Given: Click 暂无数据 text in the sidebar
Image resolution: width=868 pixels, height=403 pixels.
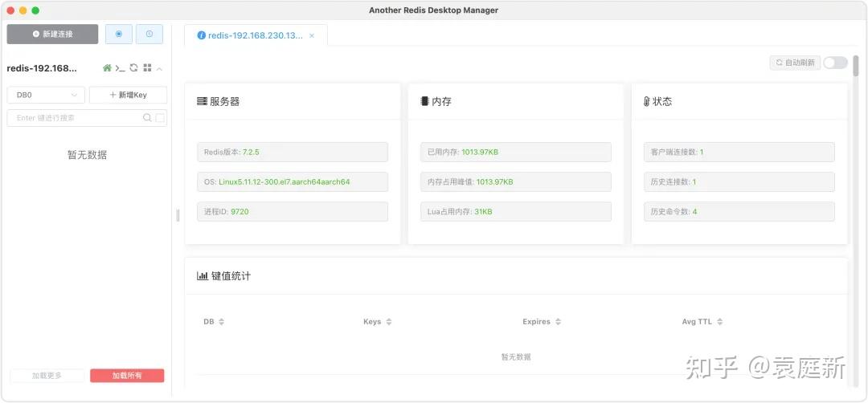Looking at the screenshot, I should pos(87,156).
